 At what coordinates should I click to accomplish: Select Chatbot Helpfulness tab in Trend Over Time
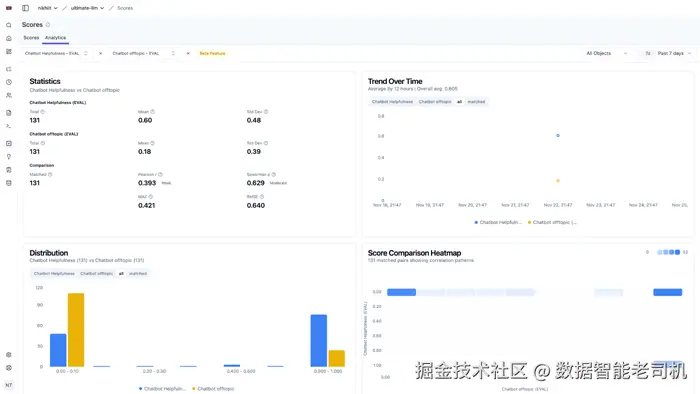tap(392, 102)
